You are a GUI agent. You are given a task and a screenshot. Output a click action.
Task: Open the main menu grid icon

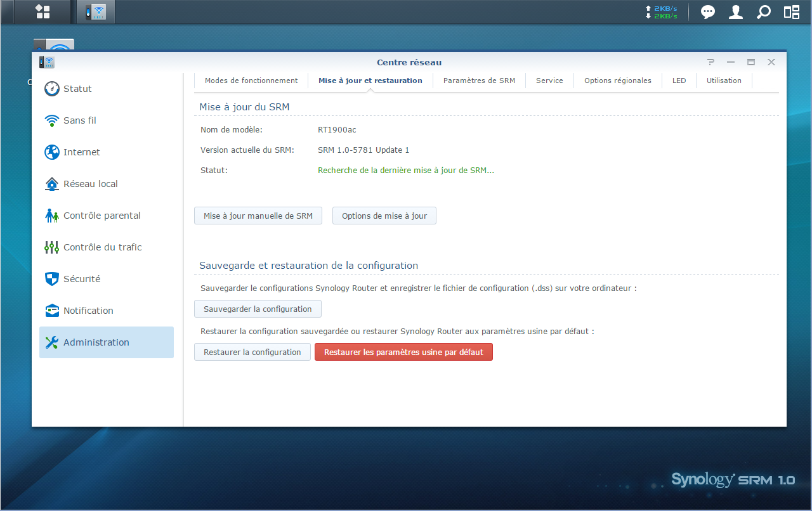pyautogui.click(x=43, y=11)
